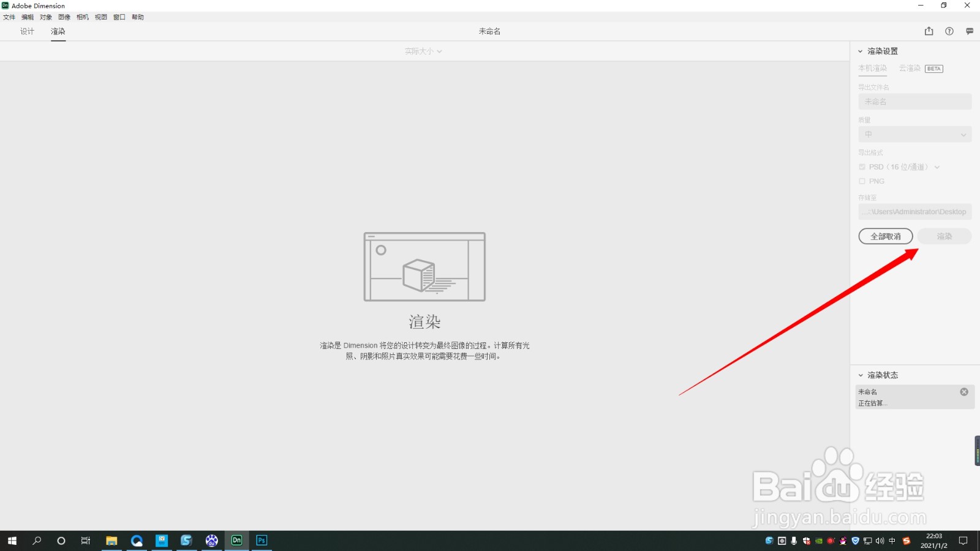Cancel the 未命名 render job with X icon
The height and width of the screenshot is (551, 980).
[x=964, y=392]
